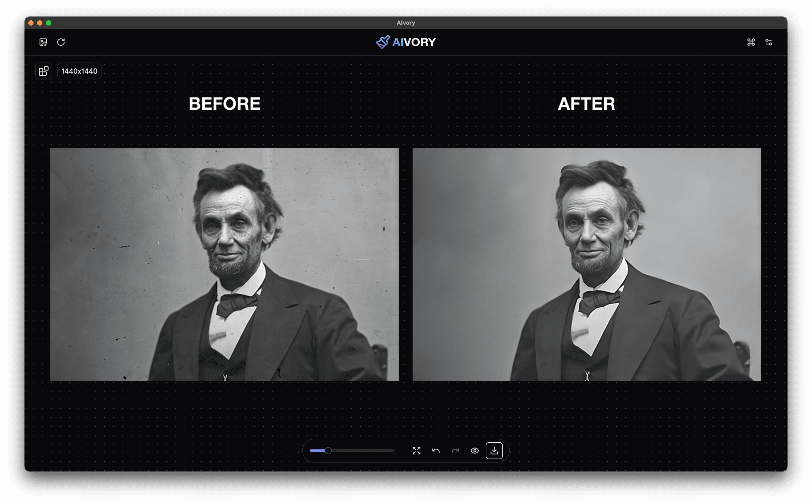The width and height of the screenshot is (812, 504).
Task: Download the enhanced image
Action: pyautogui.click(x=495, y=451)
